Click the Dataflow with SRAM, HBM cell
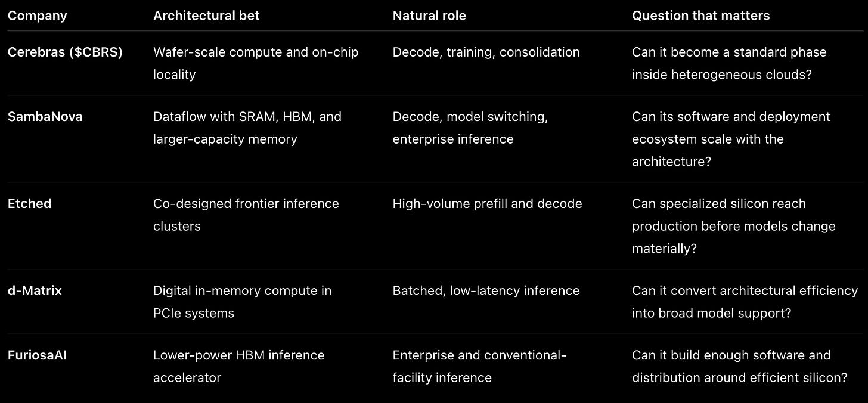The height and width of the screenshot is (403, 868). click(x=247, y=128)
